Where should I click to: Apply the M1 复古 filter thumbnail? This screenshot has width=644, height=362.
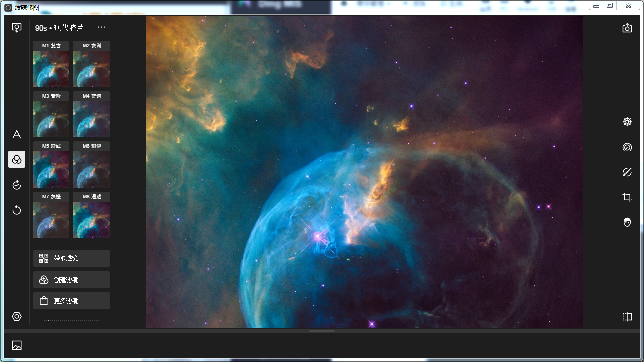click(x=51, y=64)
